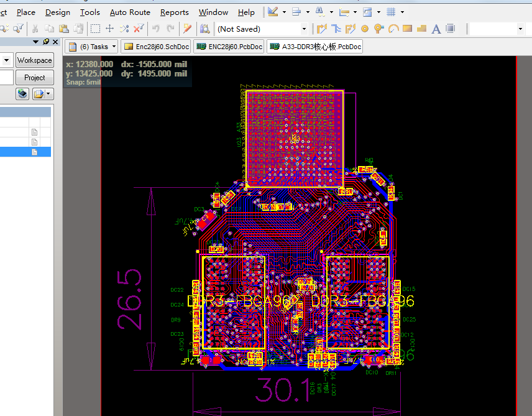
Task: Select the Interactive Multi-Routing tool
Action: [336, 29]
